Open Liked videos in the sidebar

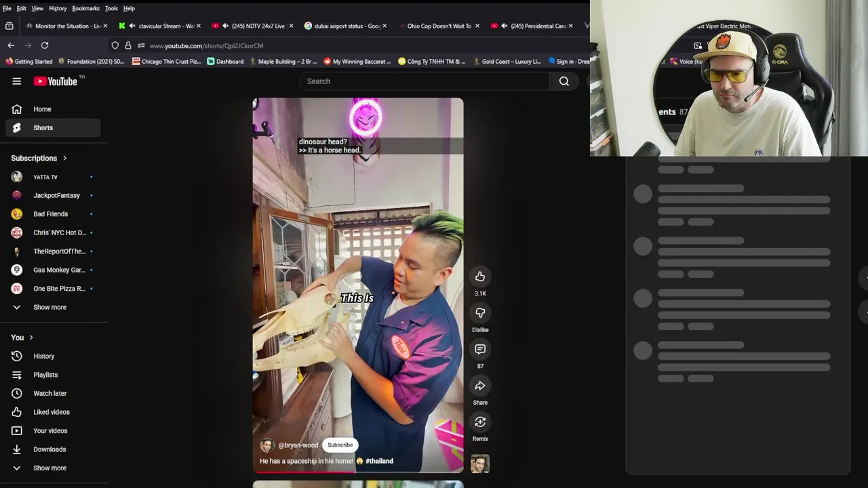coord(53,412)
